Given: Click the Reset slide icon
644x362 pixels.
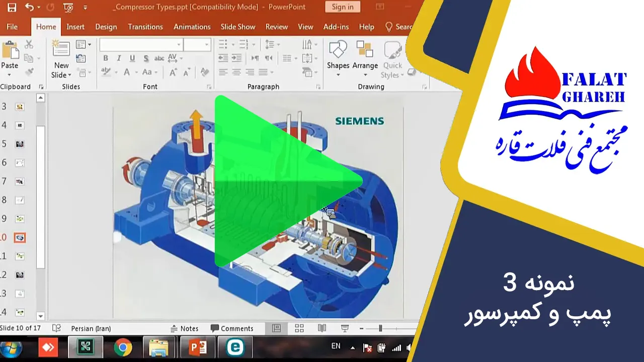Looking at the screenshot, I should pos(81,58).
